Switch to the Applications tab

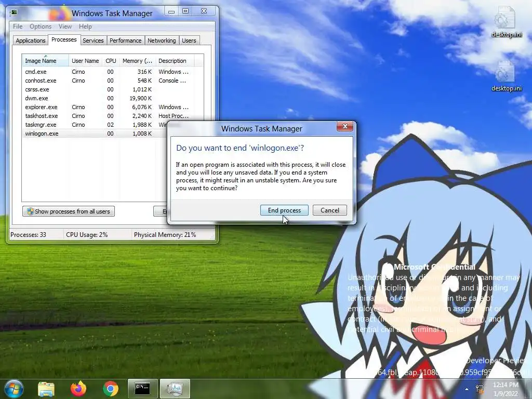pos(31,41)
